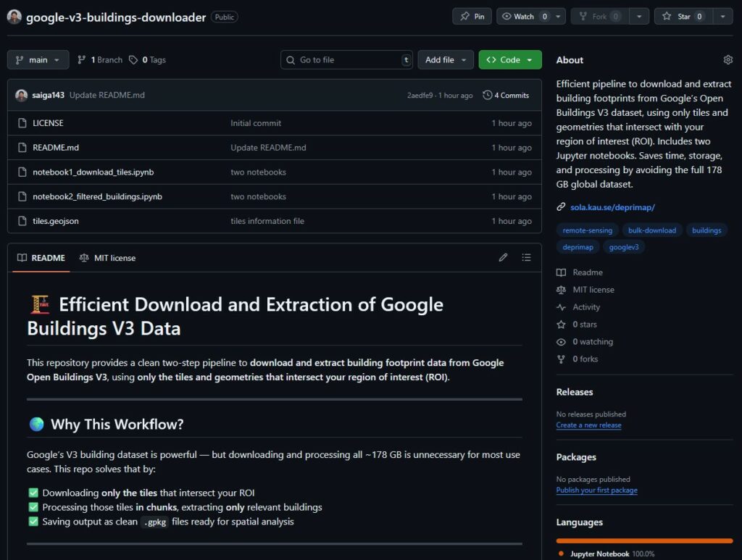Click the orange Jupyter Notebook language bar
742x560 pixels.
point(644,540)
